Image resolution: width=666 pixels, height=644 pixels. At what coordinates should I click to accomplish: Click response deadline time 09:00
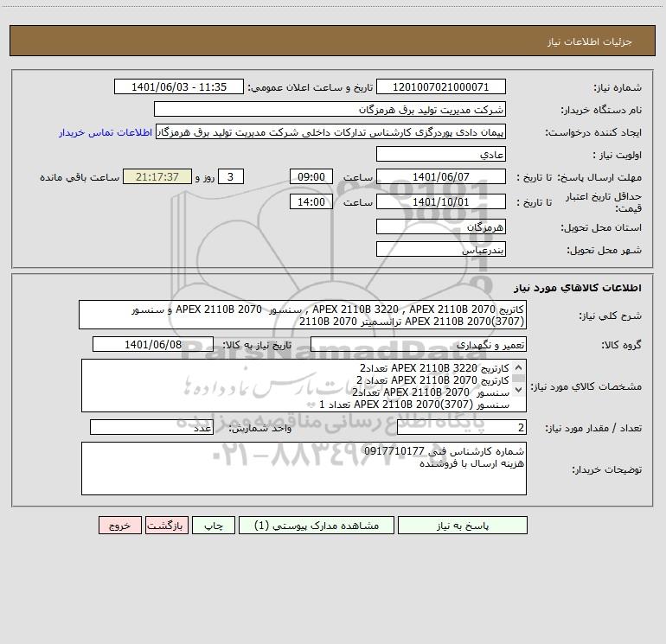point(311,177)
